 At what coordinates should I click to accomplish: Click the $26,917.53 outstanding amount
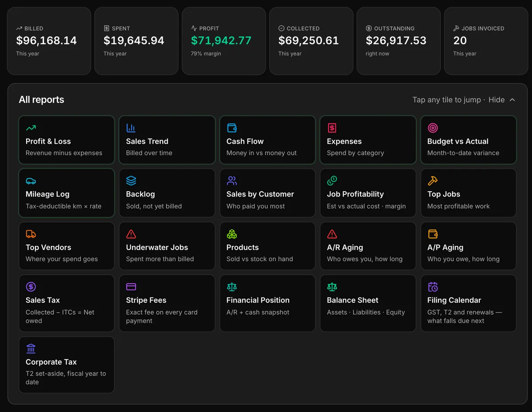tap(396, 40)
